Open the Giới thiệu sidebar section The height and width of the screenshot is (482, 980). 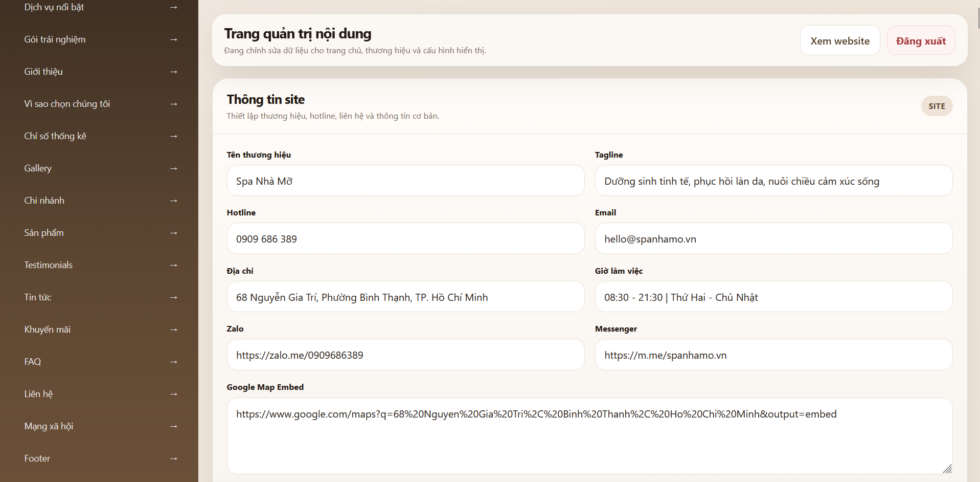click(x=43, y=72)
